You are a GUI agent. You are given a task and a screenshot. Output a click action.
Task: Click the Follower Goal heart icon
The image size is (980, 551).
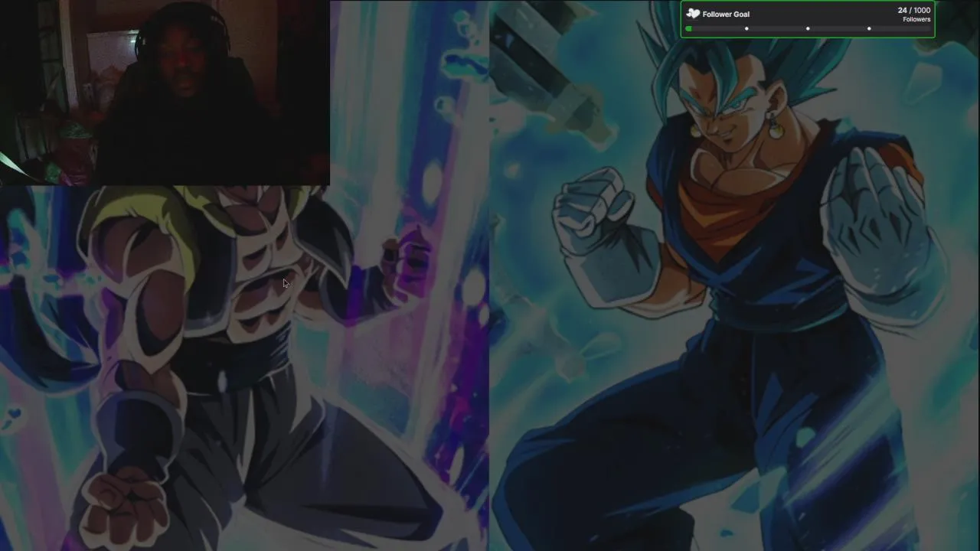pos(693,14)
